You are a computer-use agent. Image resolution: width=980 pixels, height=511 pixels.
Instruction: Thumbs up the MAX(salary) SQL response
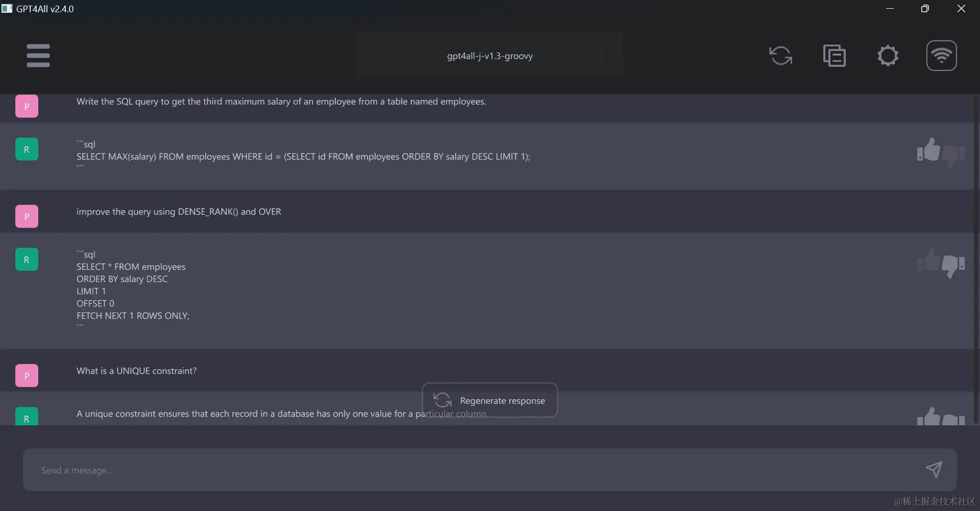tap(928, 149)
